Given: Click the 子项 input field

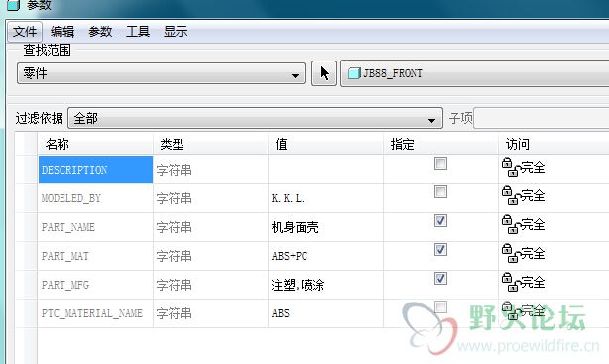Looking at the screenshot, I should point(542,118).
